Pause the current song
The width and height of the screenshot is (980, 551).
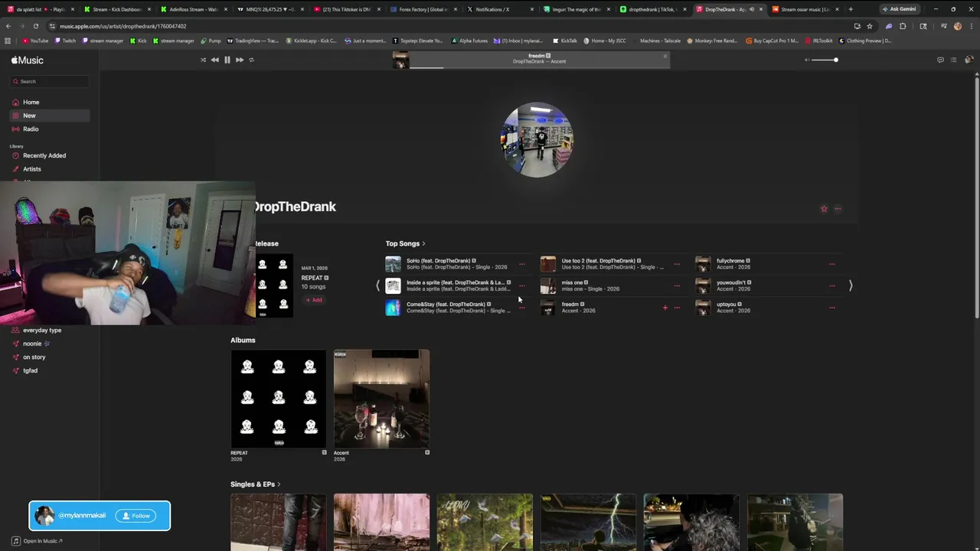(x=227, y=60)
